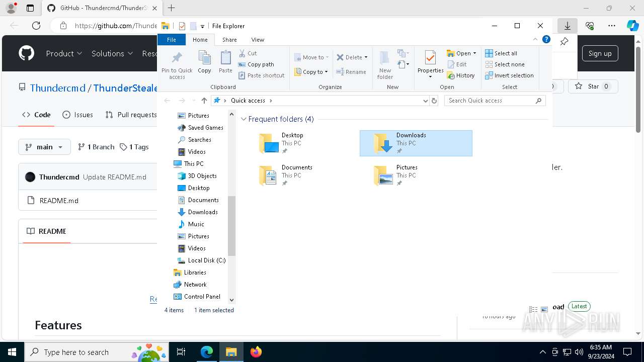
Task: Open README.md file link
Action: point(59,201)
